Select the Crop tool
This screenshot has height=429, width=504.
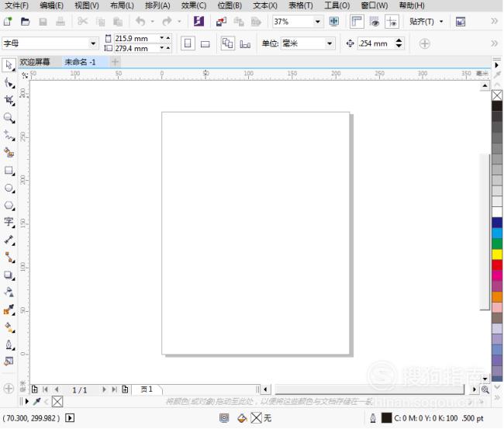[9, 100]
